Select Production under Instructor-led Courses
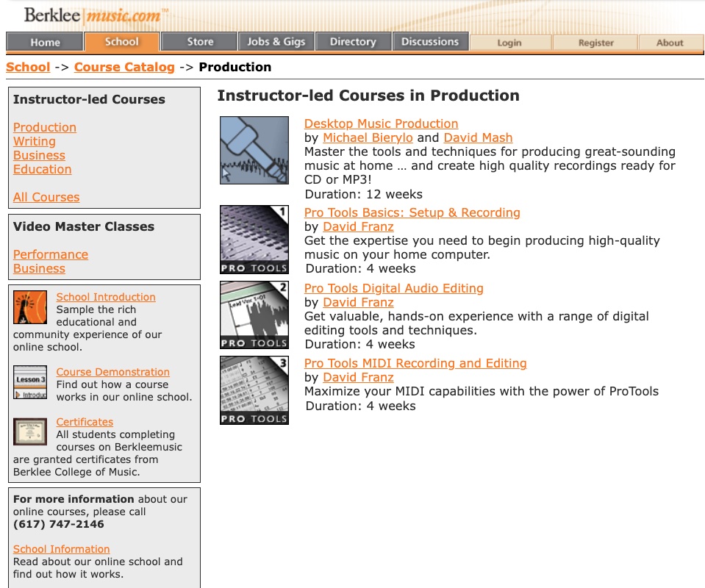Screen dimensions: 705x588 45,127
